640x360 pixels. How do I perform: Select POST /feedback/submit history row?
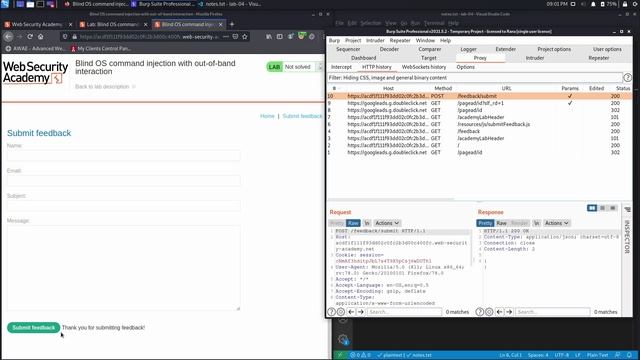click(480, 96)
